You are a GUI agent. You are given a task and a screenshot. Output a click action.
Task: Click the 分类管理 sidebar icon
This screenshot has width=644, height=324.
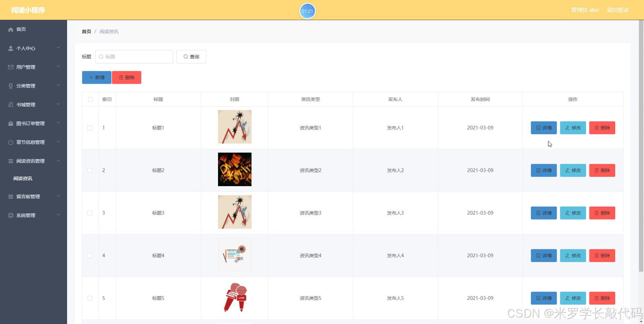click(10, 86)
